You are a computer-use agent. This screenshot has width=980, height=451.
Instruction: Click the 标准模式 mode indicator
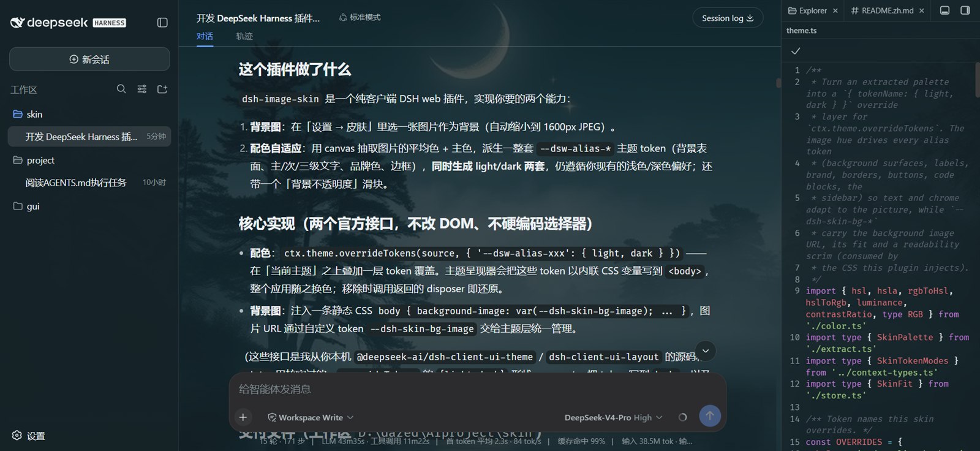(x=360, y=18)
